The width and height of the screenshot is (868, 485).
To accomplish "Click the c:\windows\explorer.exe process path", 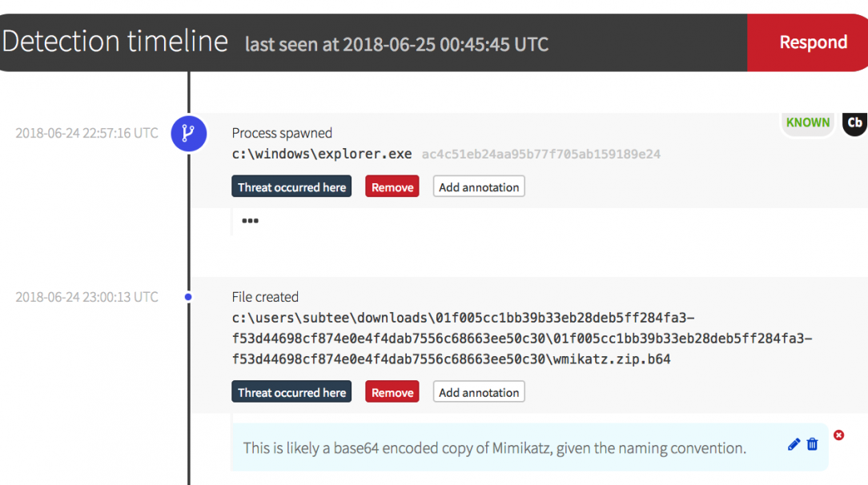I will coord(322,154).
